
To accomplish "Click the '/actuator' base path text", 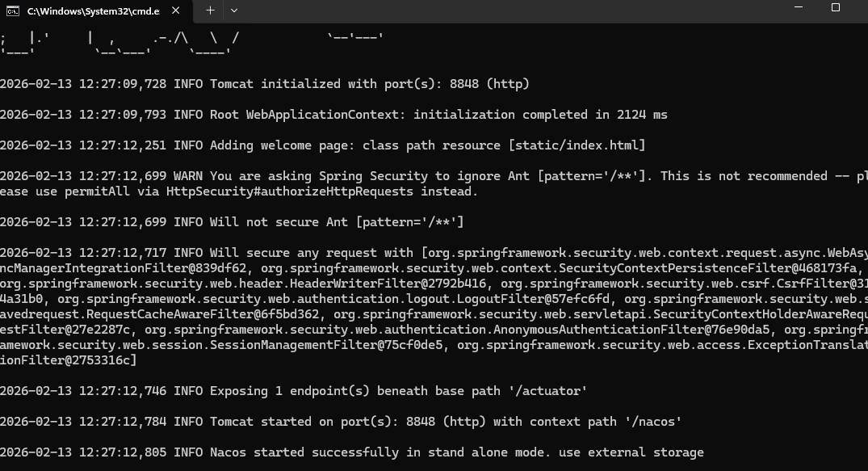I will coord(543,391).
